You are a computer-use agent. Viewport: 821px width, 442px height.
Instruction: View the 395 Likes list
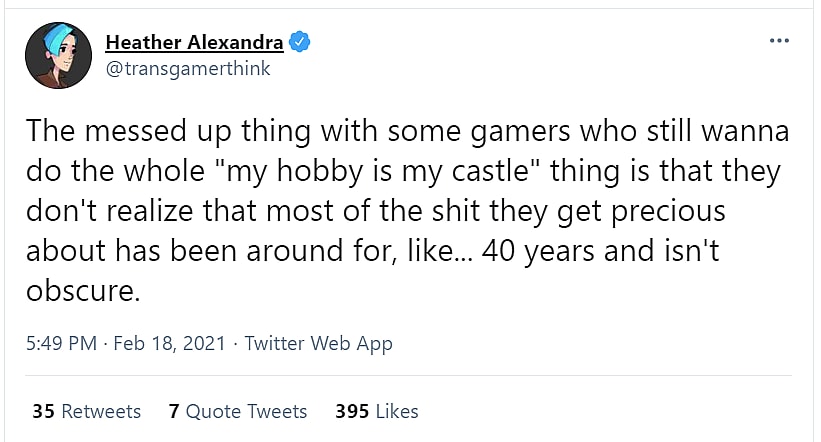376,411
